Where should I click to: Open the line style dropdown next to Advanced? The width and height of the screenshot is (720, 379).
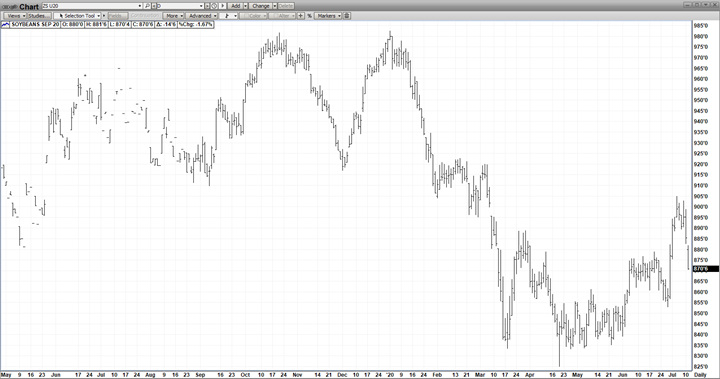coord(228,16)
